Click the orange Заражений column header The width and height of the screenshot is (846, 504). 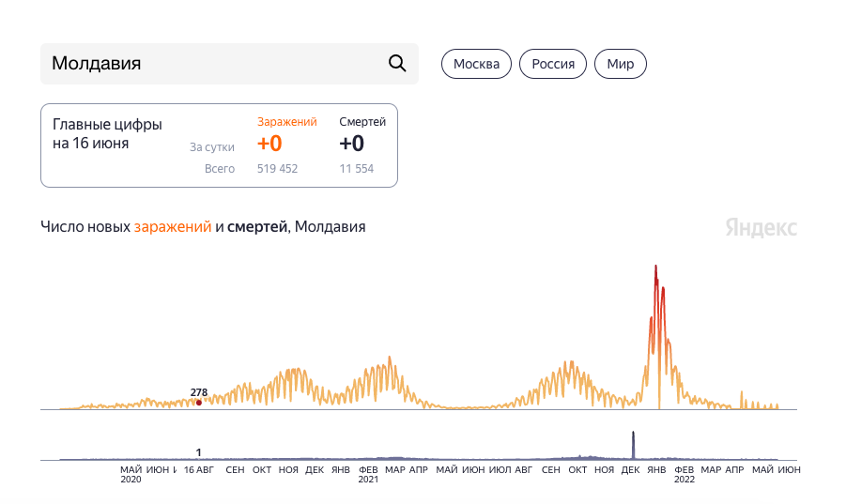pos(286,122)
